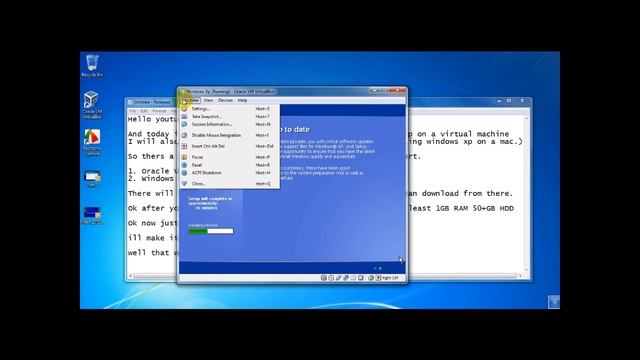The image size is (640, 360).
Task: Choose Disable Mouse Integration menu entry
Action: 230,135
